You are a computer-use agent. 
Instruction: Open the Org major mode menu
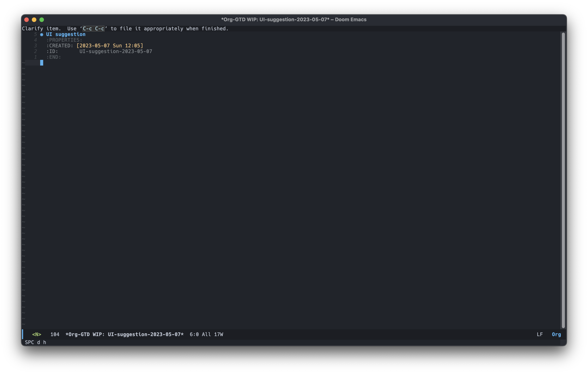pyautogui.click(x=556, y=334)
